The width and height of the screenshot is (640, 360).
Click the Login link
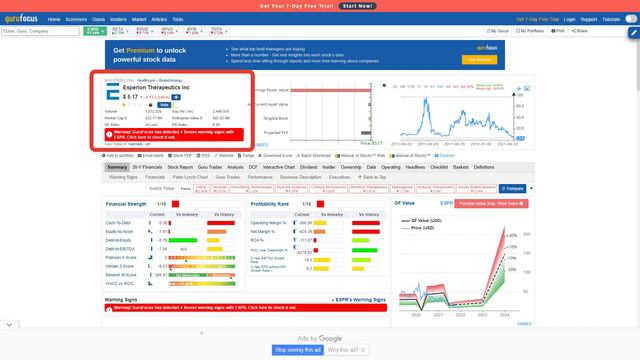[569, 19]
